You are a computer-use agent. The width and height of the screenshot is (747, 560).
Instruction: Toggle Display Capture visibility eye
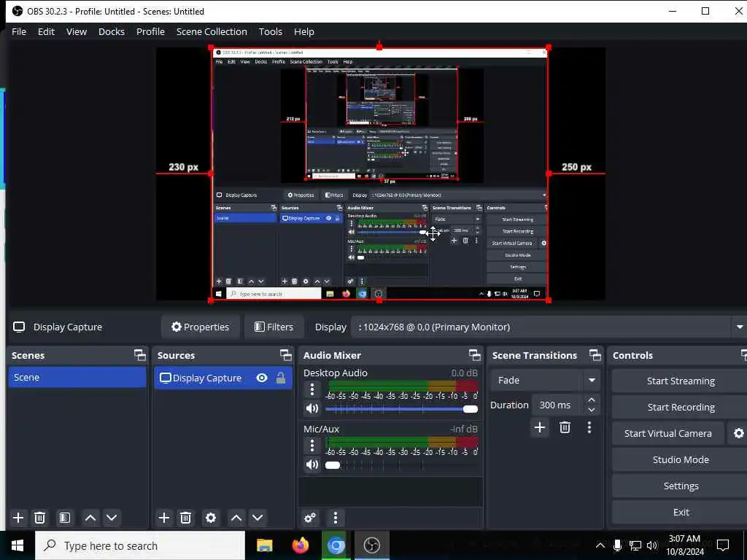coord(262,378)
